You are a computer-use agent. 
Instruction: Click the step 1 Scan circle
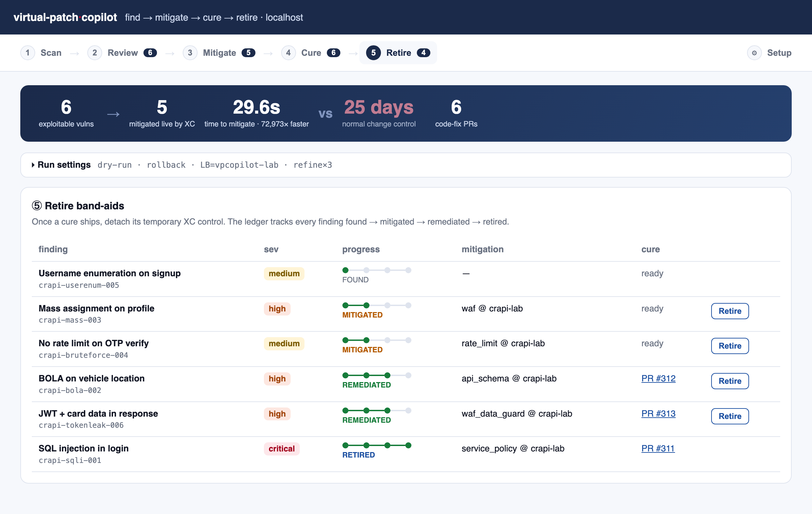[28, 53]
